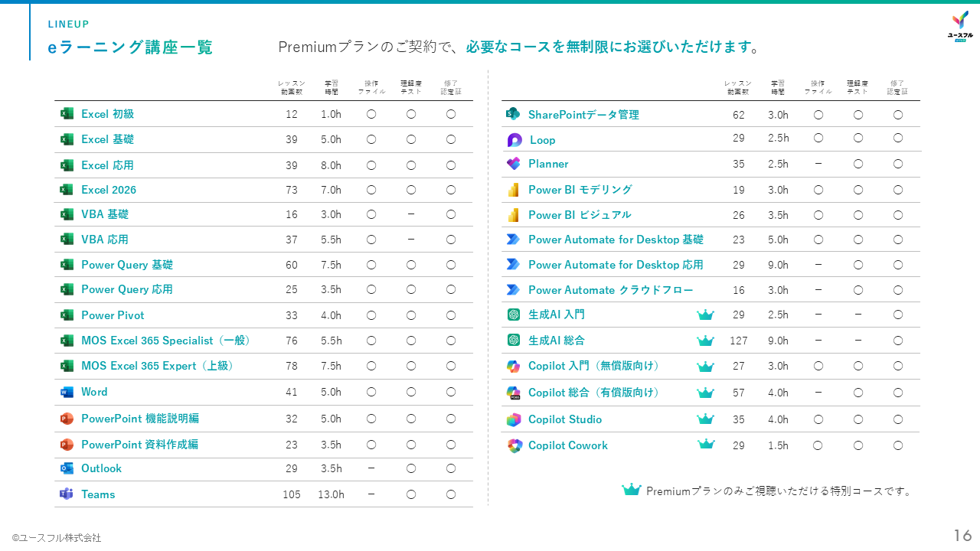Viewport: 980px width, 551px height.
Task: Click the SharePoint icon beside SharePointデータ管理
Action: pos(513,114)
